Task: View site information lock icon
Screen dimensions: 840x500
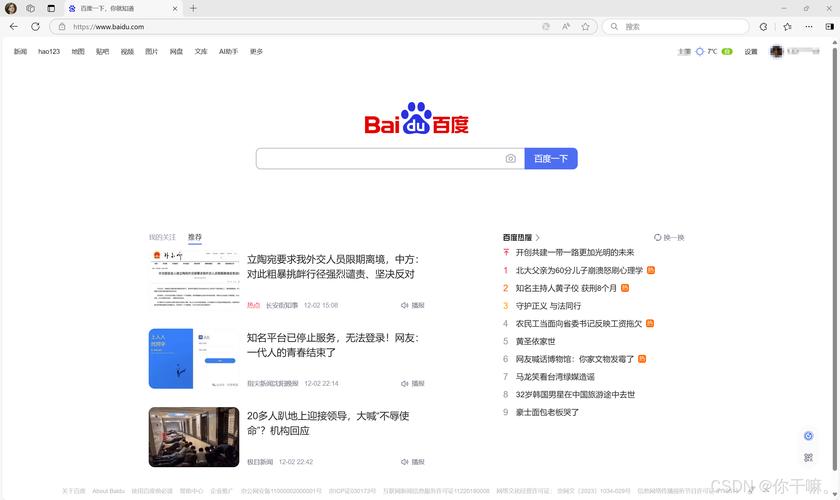Action: pyautogui.click(x=62, y=26)
